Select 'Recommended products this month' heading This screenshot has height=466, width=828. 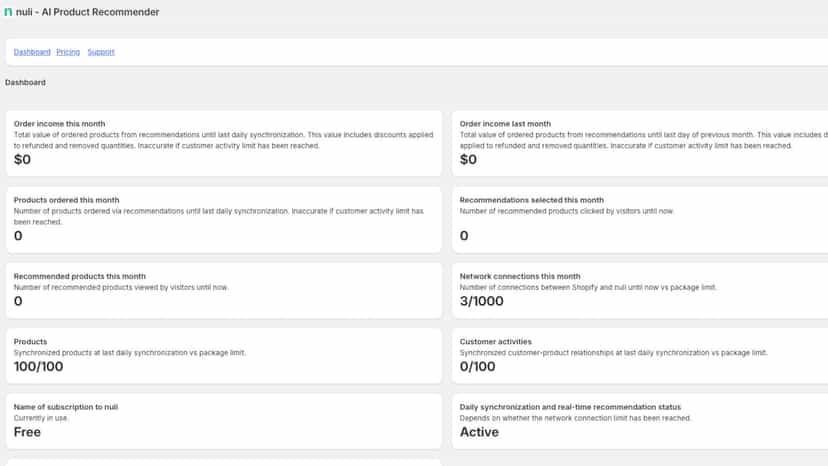80,276
